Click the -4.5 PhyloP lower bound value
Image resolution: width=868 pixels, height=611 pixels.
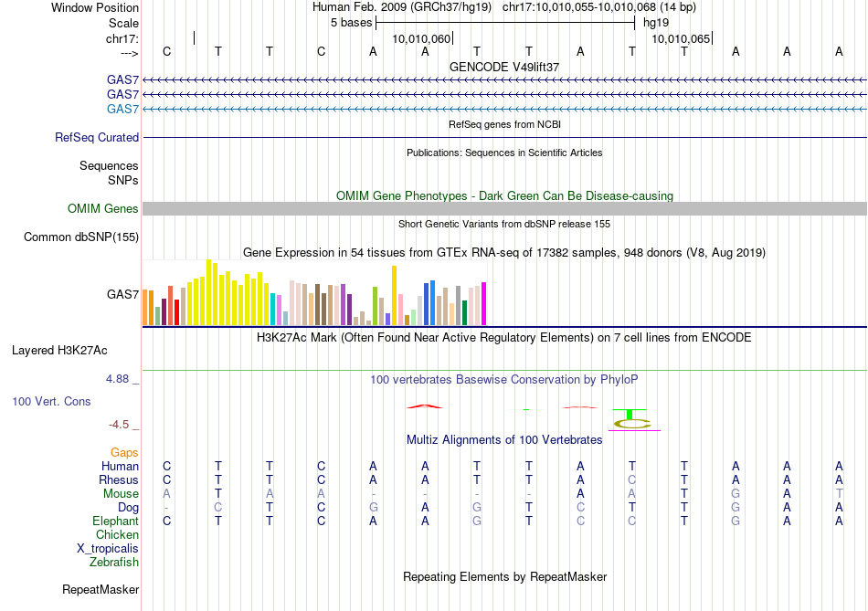coord(119,425)
